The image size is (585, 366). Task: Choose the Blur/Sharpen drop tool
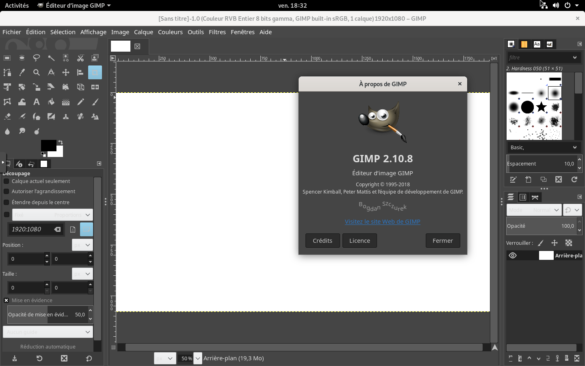point(7,131)
